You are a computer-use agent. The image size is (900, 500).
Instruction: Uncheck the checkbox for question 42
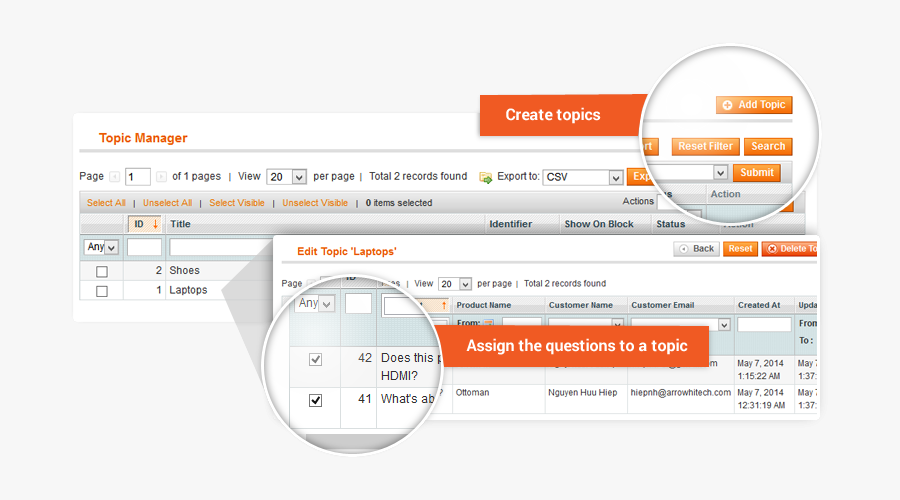coord(315,359)
